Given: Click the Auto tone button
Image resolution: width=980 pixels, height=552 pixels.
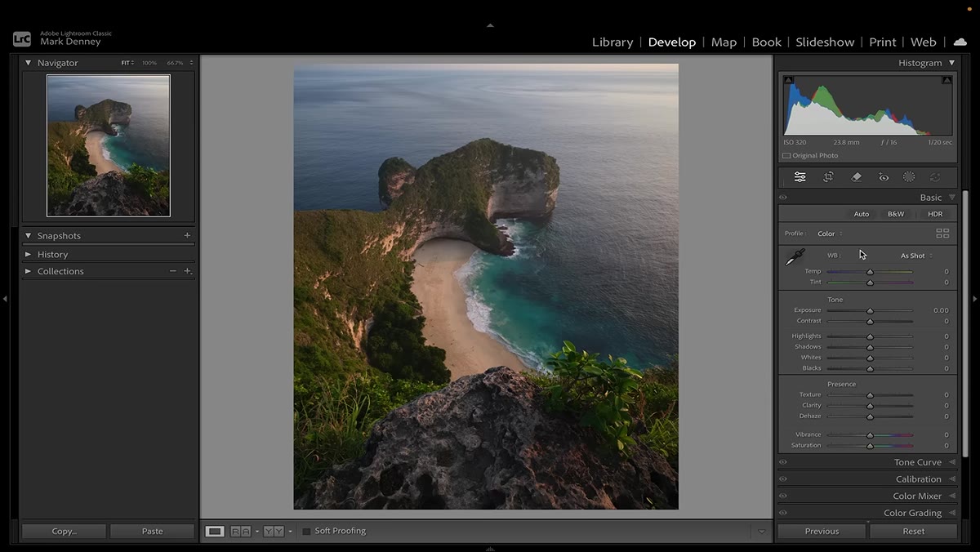Looking at the screenshot, I should point(862,214).
